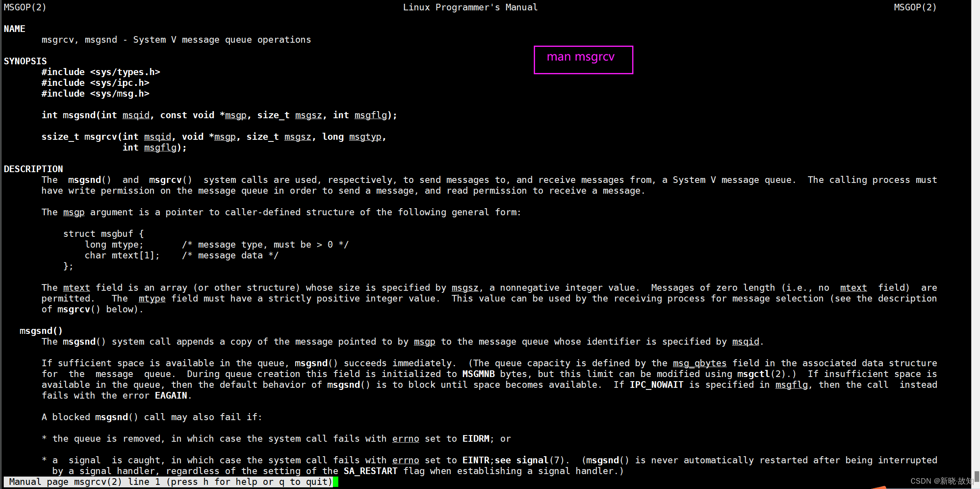Viewport: 980px width, 489px height.
Task: Click the top-right MSGOP(2) header
Action: [x=915, y=7]
